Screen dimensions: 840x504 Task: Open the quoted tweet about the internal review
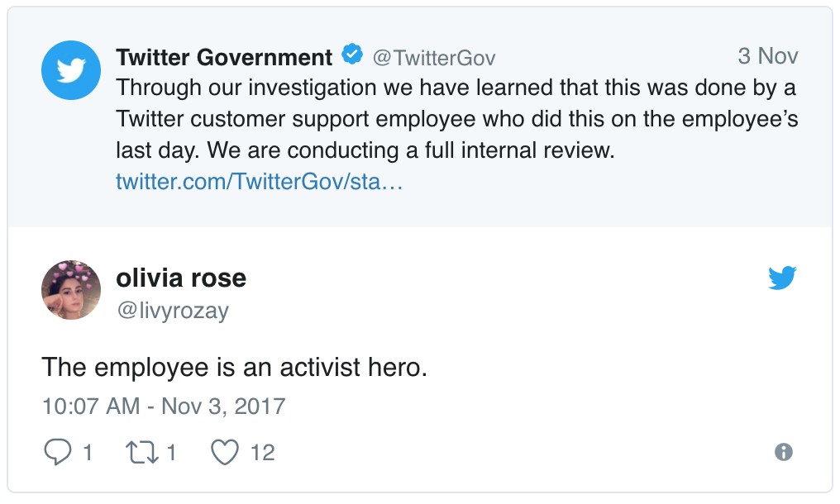click(x=456, y=119)
